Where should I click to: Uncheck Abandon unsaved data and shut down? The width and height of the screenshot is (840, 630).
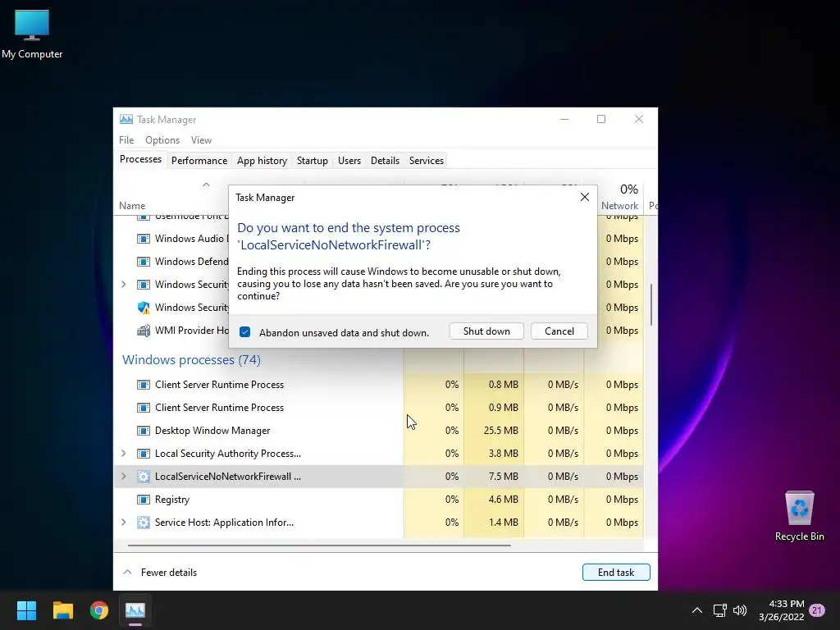244,331
